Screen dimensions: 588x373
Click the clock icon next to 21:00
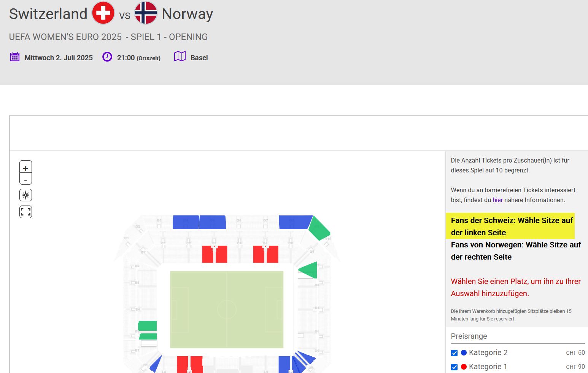(x=107, y=57)
